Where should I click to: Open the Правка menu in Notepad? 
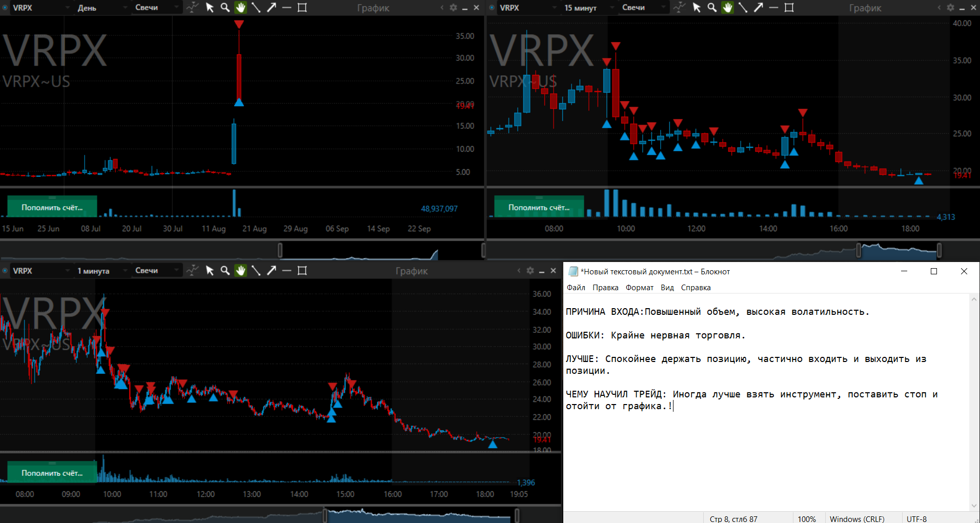(x=605, y=288)
